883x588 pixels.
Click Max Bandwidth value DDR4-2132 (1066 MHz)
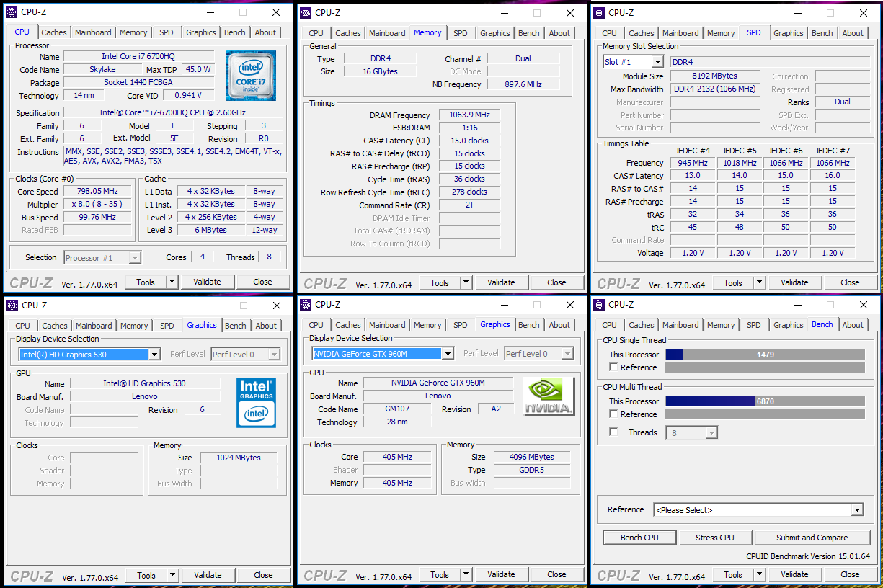(714, 89)
